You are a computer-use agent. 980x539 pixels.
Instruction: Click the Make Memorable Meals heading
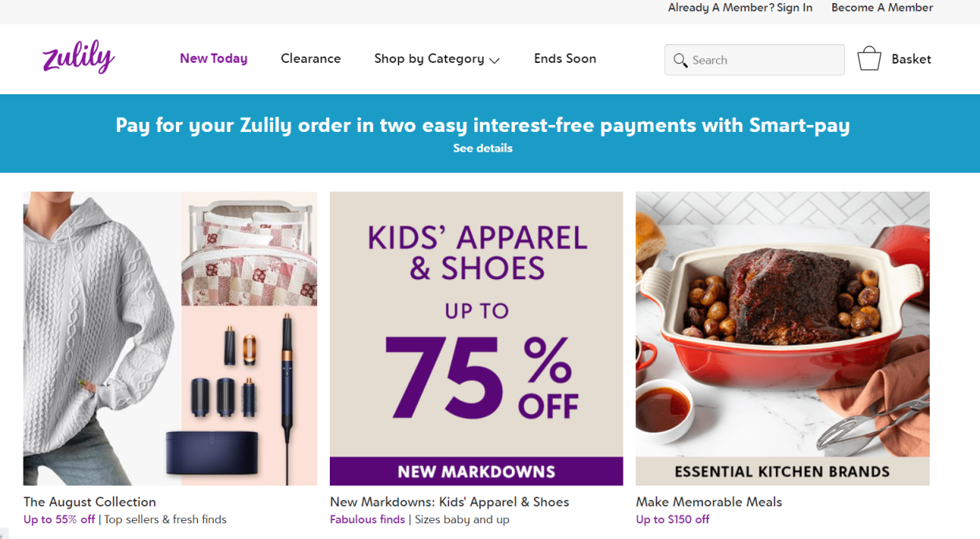click(x=709, y=501)
